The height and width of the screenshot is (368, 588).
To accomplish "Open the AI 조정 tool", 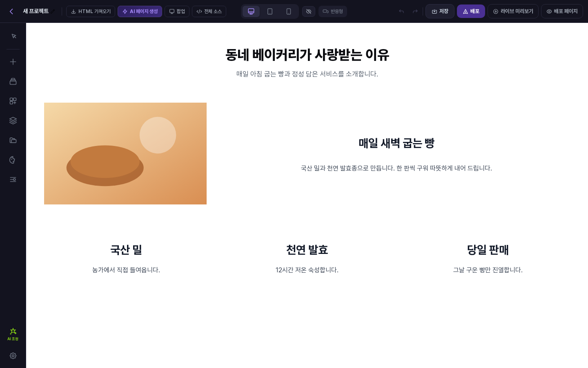I will click(13, 334).
